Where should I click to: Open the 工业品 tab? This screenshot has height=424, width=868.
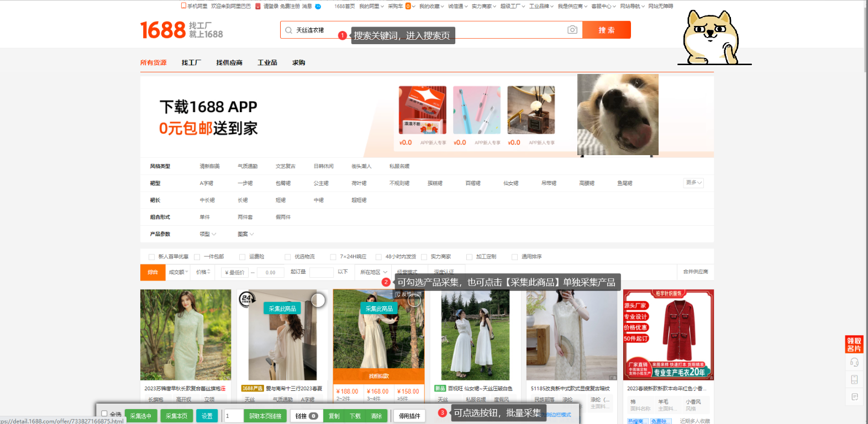267,62
